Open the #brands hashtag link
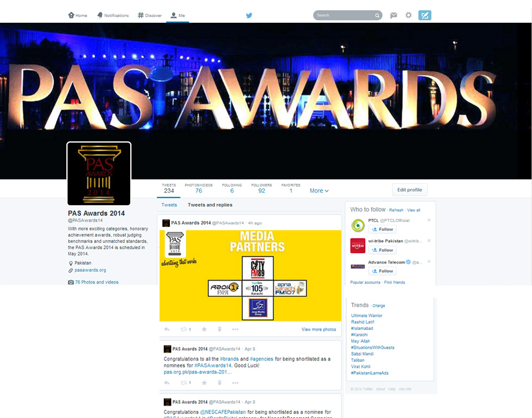The height and width of the screenshot is (418, 532). (x=229, y=359)
